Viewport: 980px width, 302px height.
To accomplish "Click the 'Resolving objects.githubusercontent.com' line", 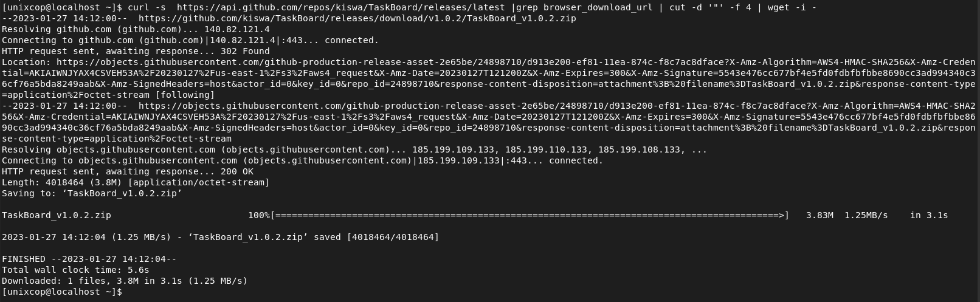I will click(354, 149).
